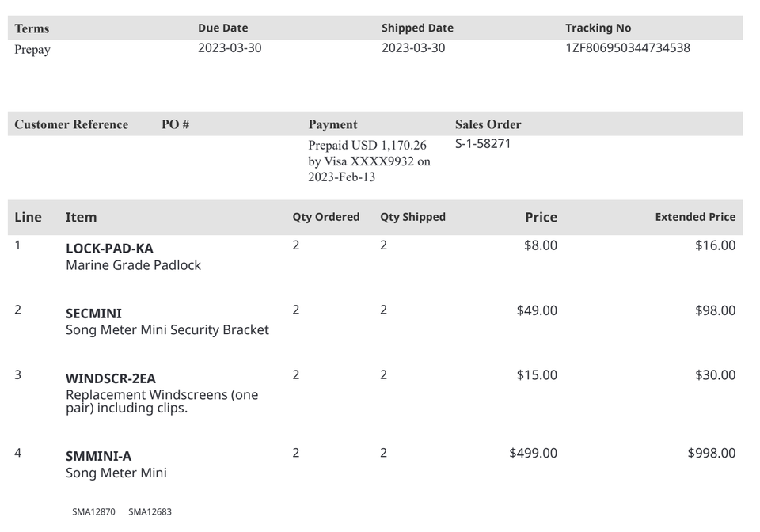
Task: Select serial number SMA12870
Action: (93, 512)
